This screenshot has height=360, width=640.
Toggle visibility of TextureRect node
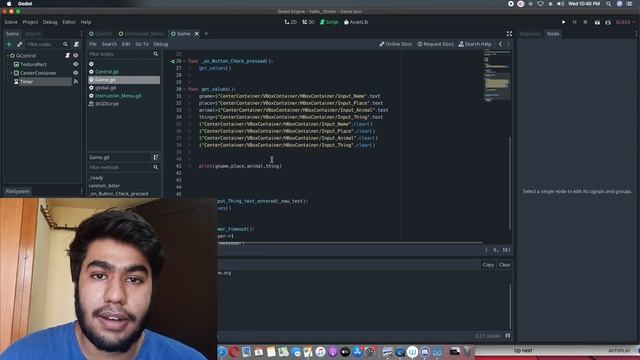point(76,64)
